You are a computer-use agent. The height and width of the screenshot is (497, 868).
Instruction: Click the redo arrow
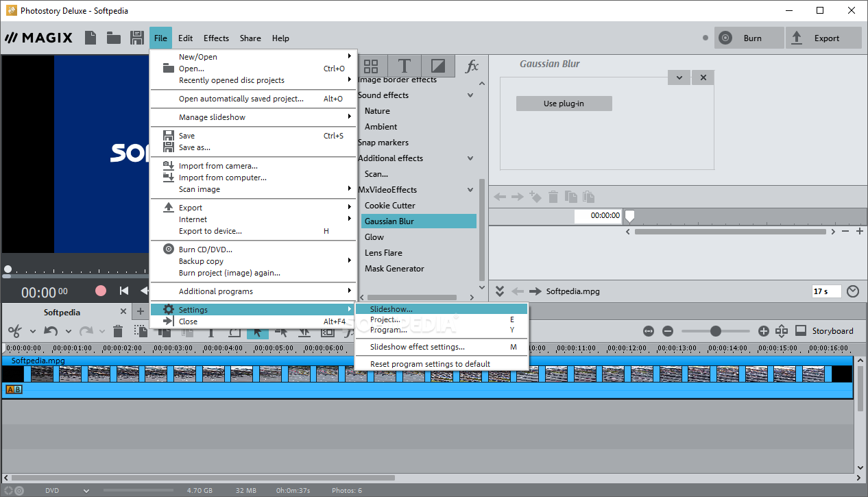[x=86, y=331]
